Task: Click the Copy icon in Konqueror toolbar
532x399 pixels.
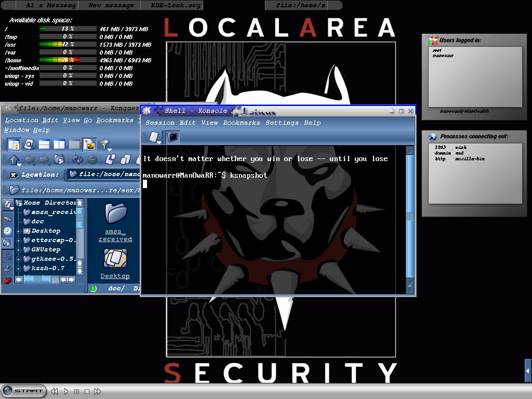Action: 126,159
